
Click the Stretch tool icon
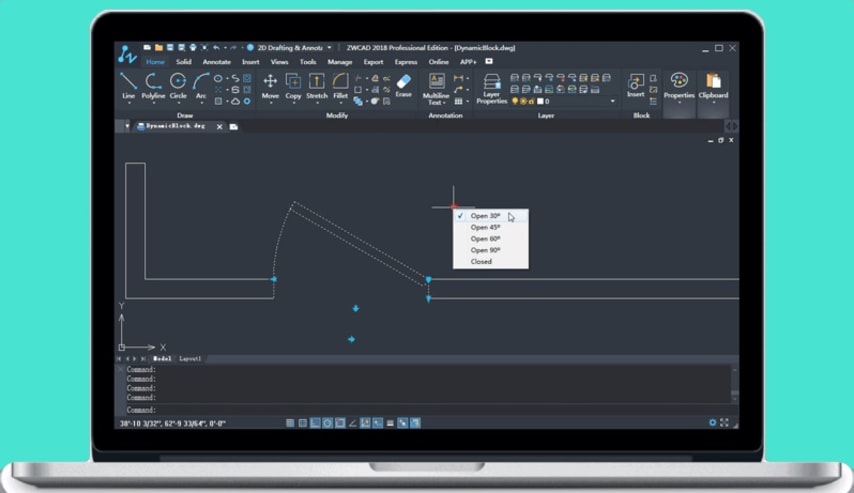(317, 85)
